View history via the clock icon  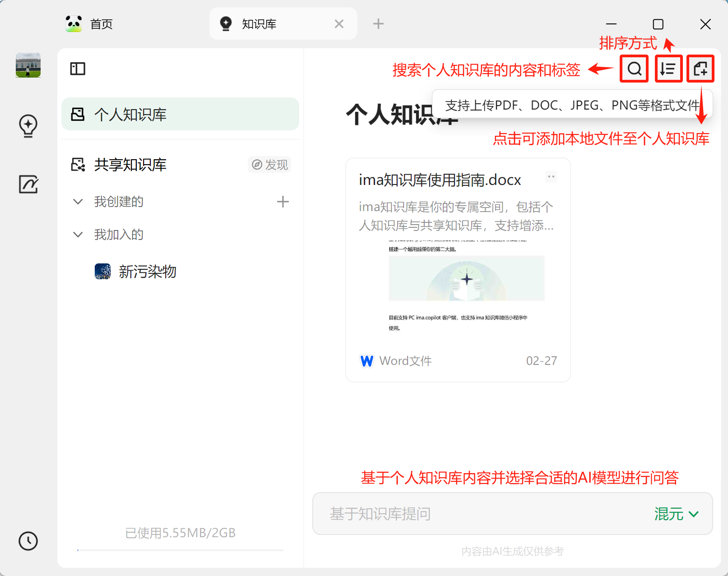28,541
